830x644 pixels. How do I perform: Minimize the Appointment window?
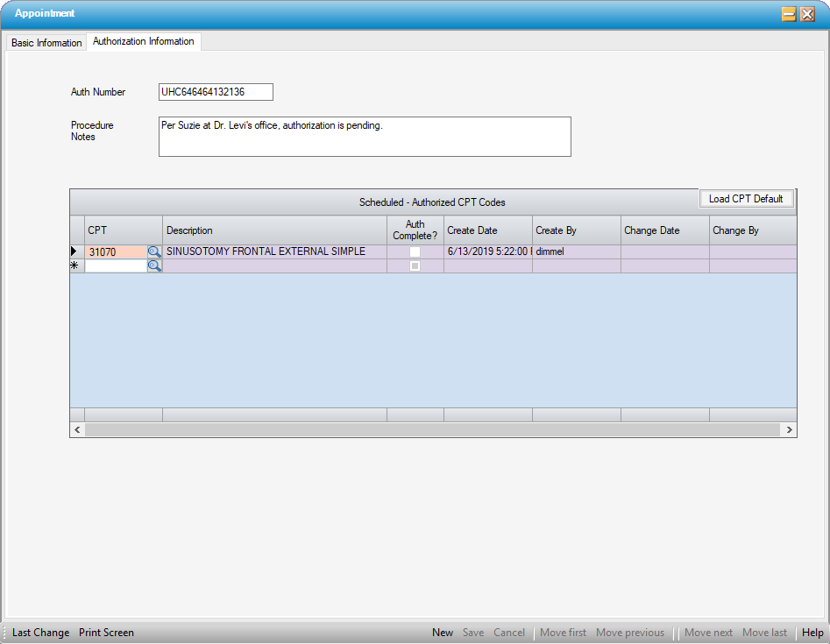[x=789, y=14]
